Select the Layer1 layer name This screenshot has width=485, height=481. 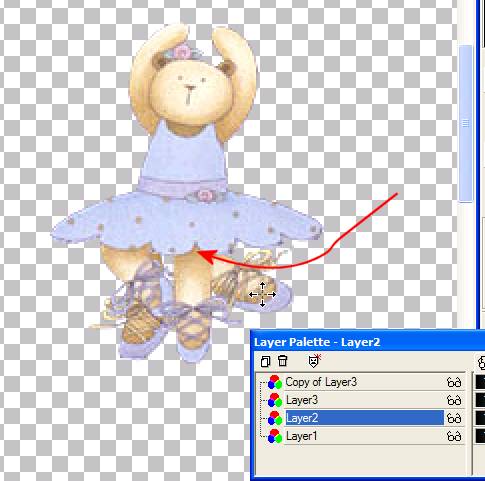pyautogui.click(x=301, y=436)
